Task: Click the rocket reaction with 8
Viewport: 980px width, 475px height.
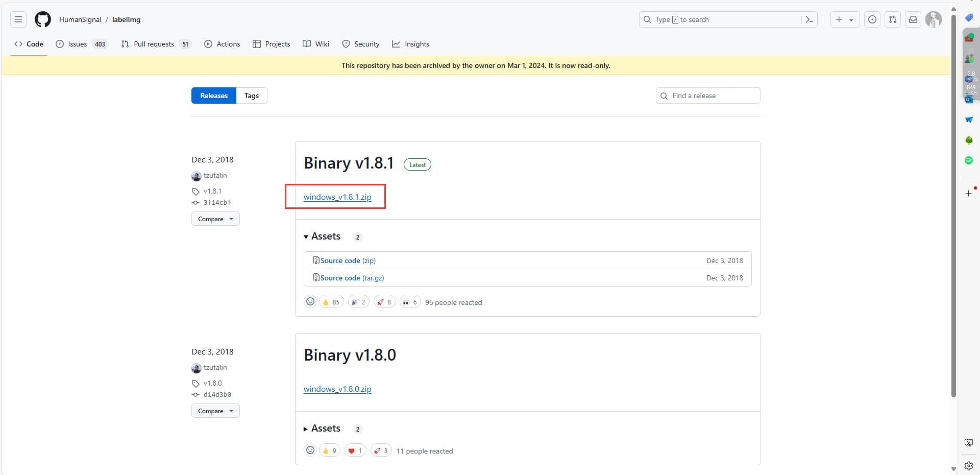Action: 384,302
